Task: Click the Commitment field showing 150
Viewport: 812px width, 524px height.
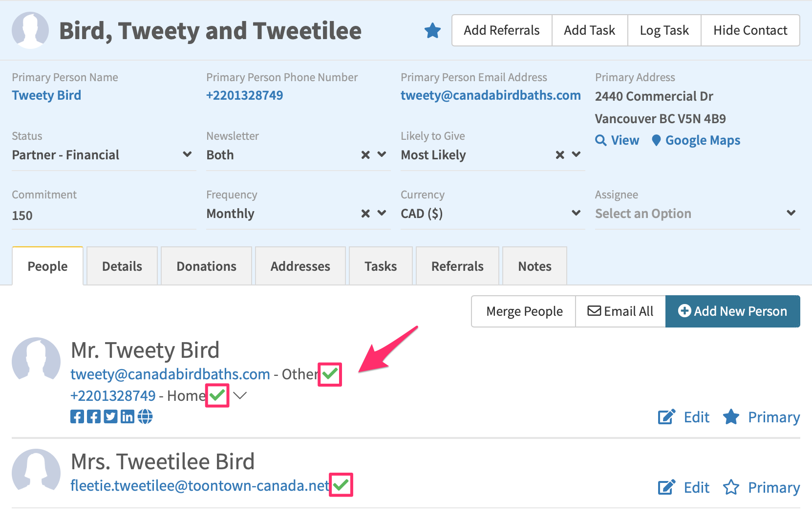Action: (x=104, y=215)
